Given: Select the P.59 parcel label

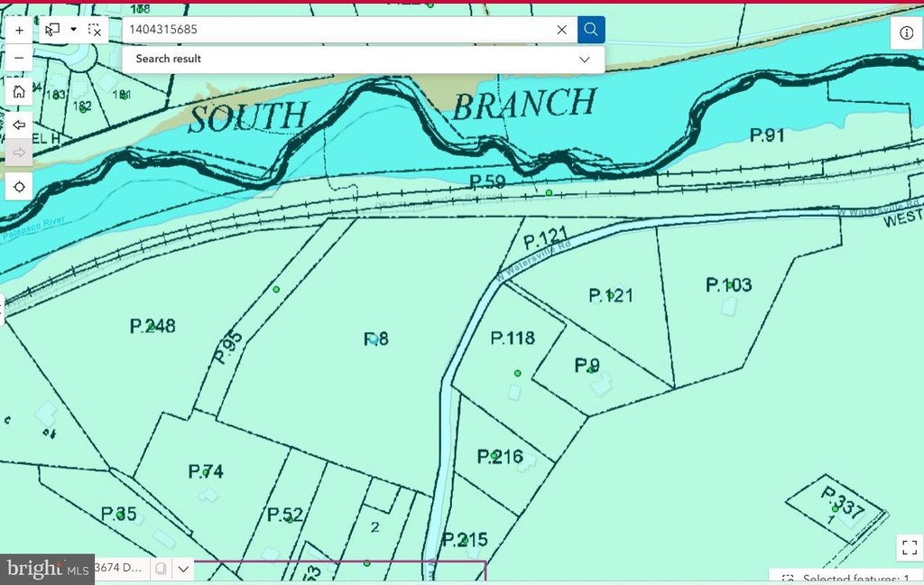Looking at the screenshot, I should [487, 181].
